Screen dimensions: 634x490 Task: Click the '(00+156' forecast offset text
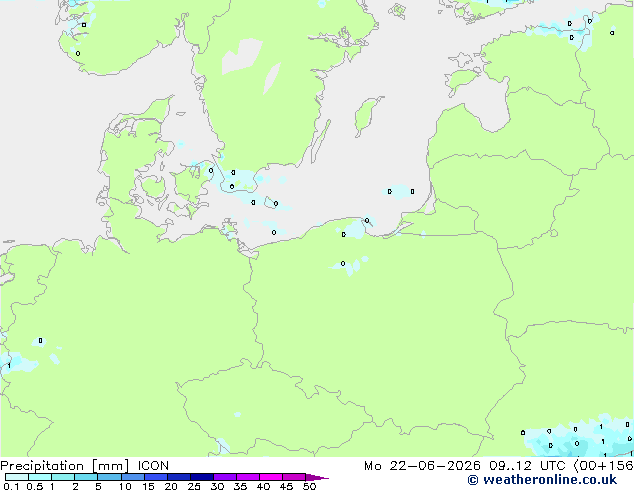pyautogui.click(x=603, y=466)
